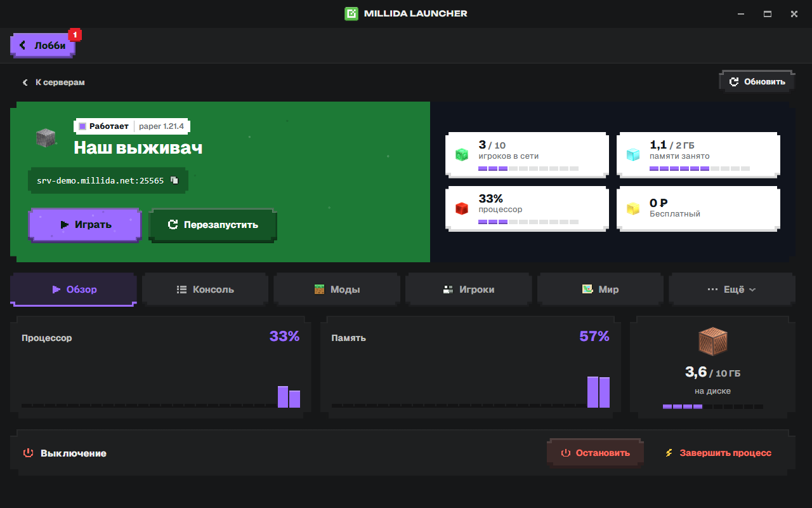Screen dimensions: 812x508
Task: Click the Обновить refresh button
Action: pos(757,82)
